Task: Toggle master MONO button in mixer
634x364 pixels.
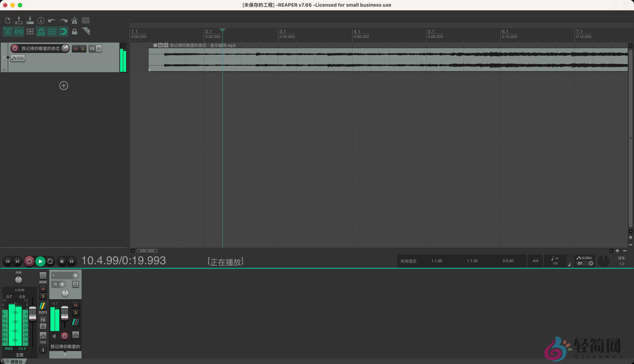Action: pyautogui.click(x=43, y=275)
